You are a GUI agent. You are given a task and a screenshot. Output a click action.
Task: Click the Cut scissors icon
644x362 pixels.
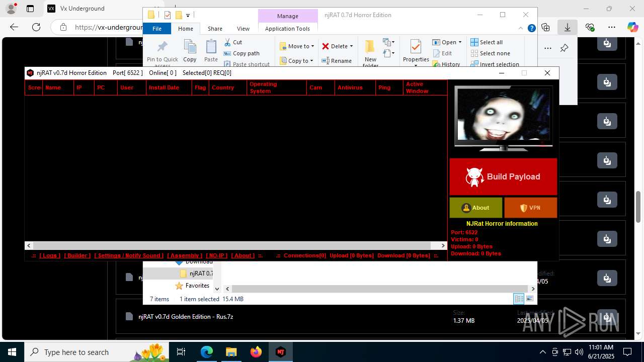[227, 42]
